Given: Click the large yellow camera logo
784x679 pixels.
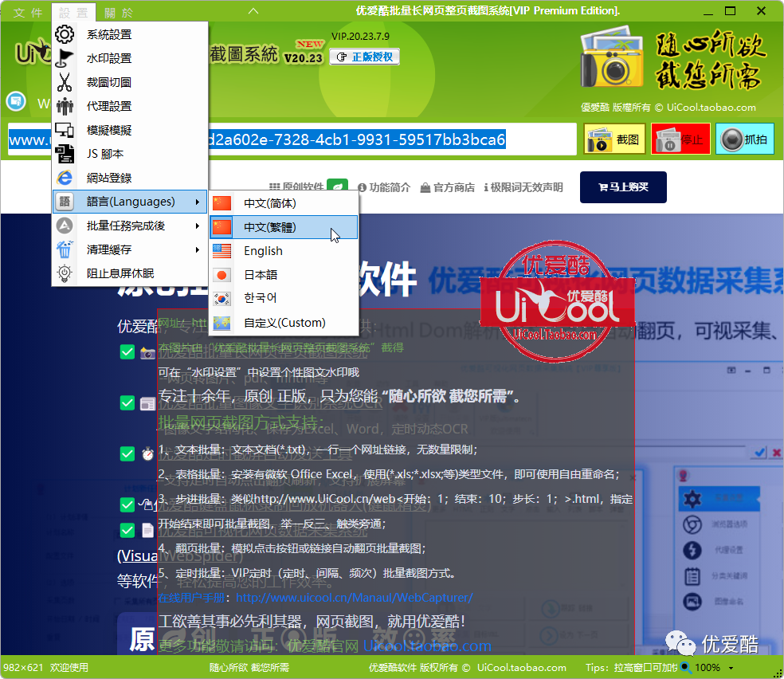Looking at the screenshot, I should [612, 58].
